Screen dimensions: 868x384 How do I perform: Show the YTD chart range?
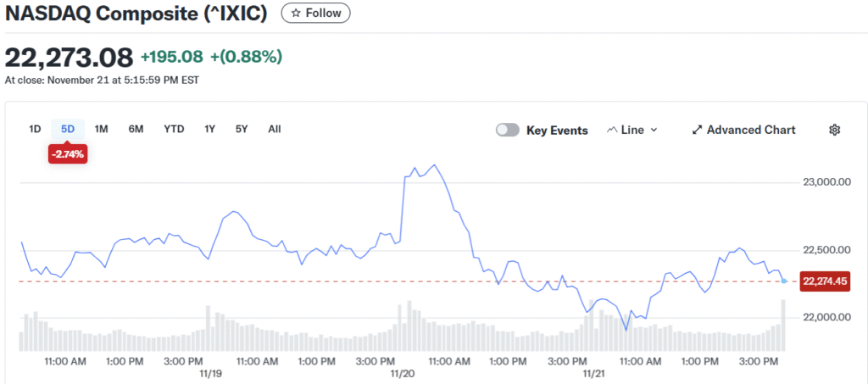174,129
